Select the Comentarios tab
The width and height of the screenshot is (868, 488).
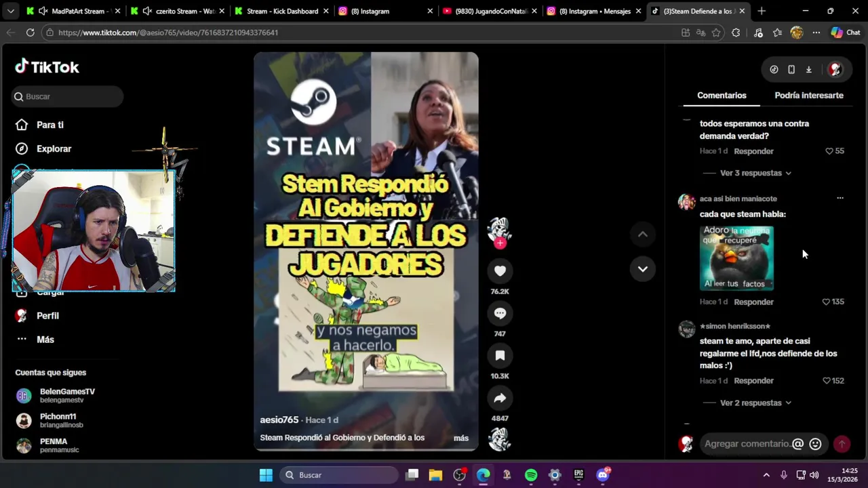722,96
